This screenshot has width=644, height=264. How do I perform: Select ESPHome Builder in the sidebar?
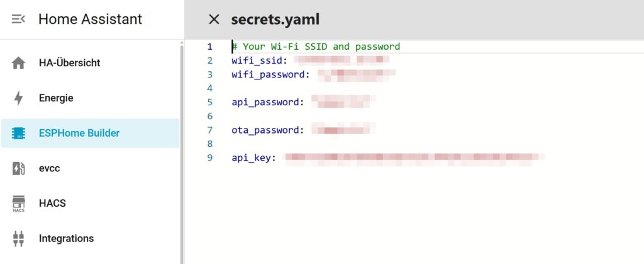pyautogui.click(x=79, y=133)
